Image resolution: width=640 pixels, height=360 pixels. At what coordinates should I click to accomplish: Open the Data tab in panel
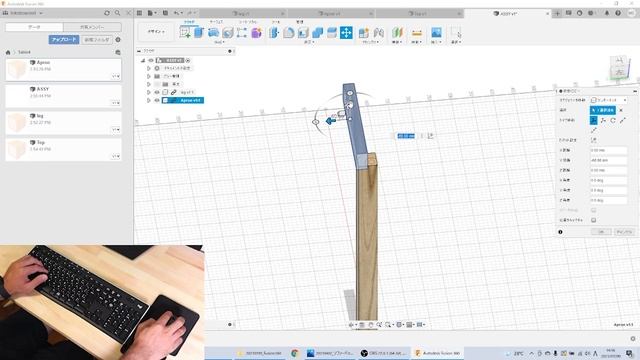pyautogui.click(x=34, y=27)
